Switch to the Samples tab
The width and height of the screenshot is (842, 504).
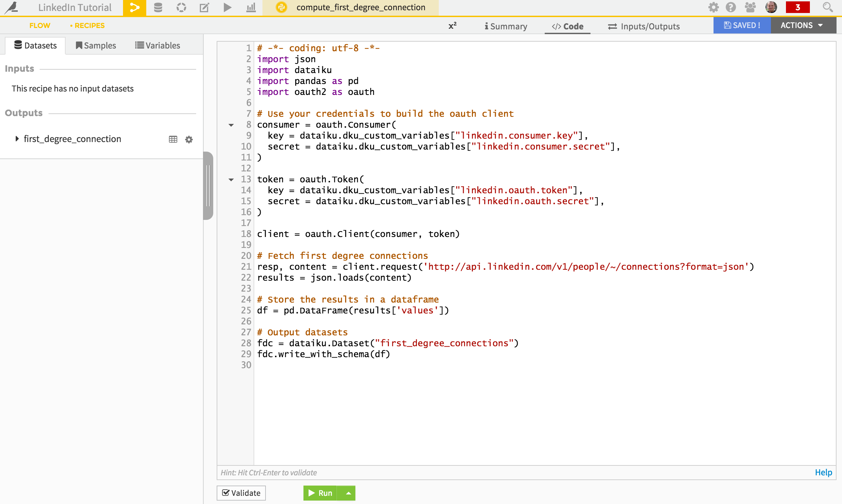coord(96,45)
